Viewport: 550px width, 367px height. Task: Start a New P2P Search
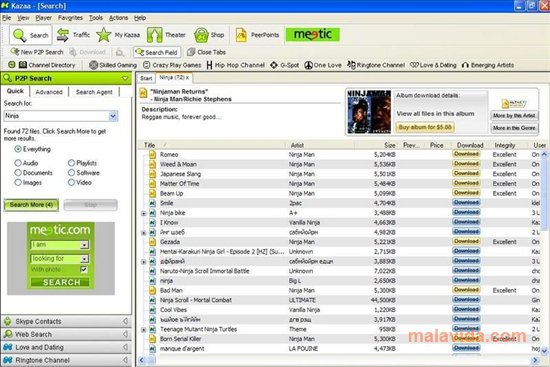click(37, 52)
